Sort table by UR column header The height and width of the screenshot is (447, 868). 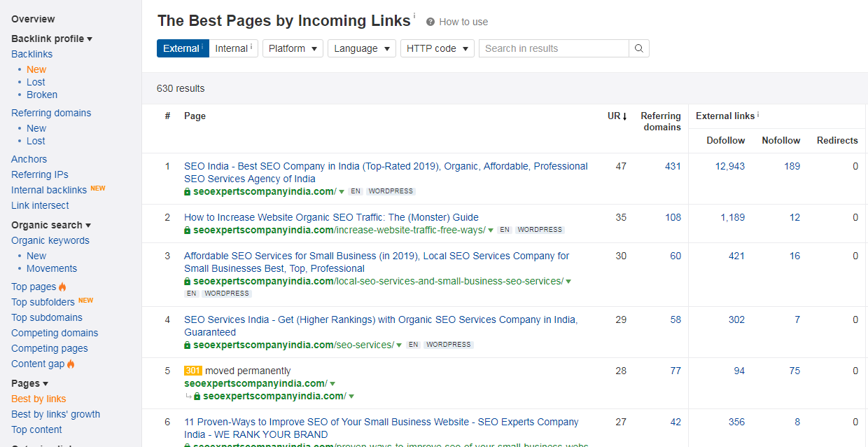[x=617, y=116]
